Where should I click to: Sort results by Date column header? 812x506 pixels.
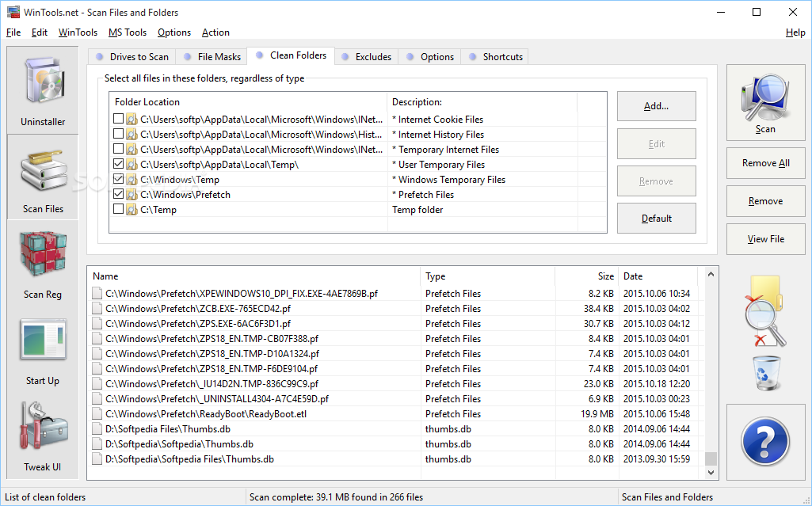tap(658, 276)
